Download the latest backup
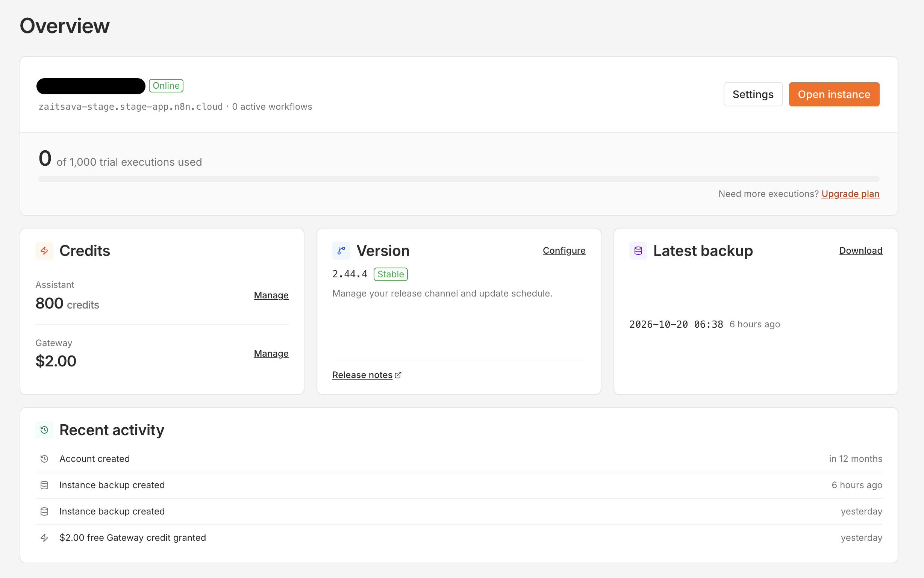The image size is (924, 578). 860,251
